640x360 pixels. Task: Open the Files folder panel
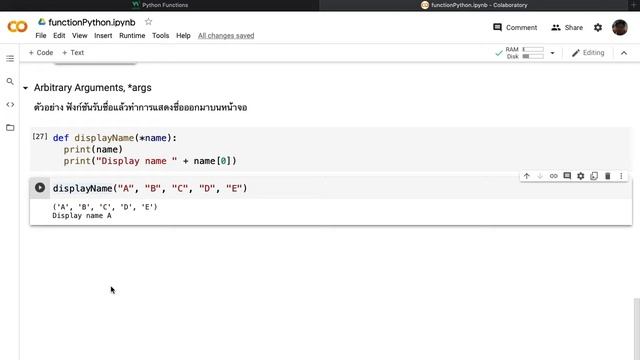tap(10, 128)
